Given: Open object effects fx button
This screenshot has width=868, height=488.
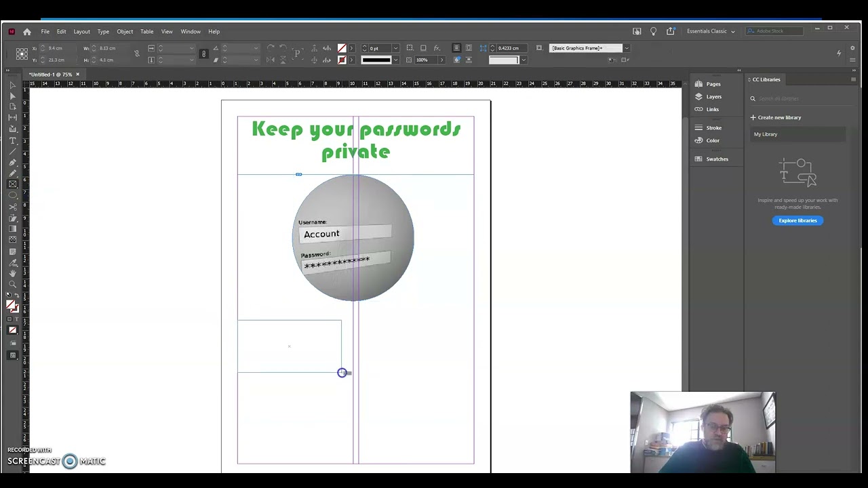Looking at the screenshot, I should (436, 47).
